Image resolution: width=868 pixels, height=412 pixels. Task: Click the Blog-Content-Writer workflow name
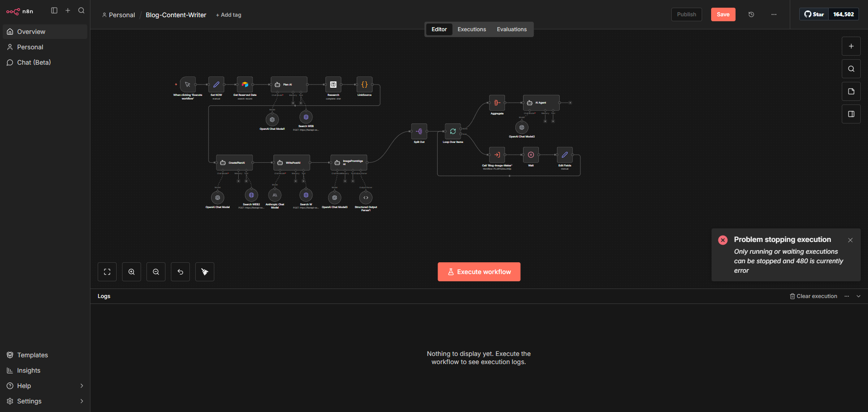click(176, 15)
